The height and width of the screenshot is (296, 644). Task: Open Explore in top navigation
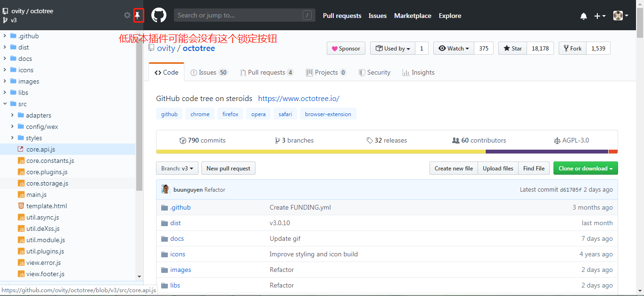pos(450,16)
